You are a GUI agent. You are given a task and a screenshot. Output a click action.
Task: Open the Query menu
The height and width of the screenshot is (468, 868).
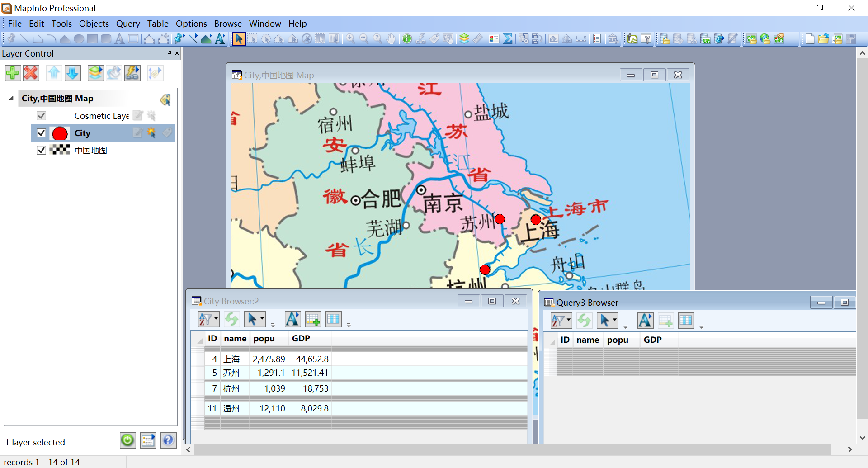pyautogui.click(x=128, y=24)
